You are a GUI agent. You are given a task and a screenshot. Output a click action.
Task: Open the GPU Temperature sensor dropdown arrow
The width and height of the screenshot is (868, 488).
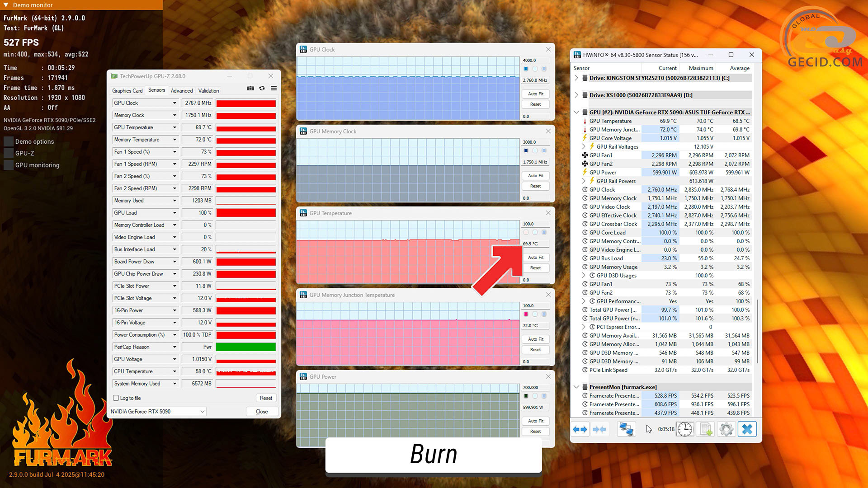(175, 127)
